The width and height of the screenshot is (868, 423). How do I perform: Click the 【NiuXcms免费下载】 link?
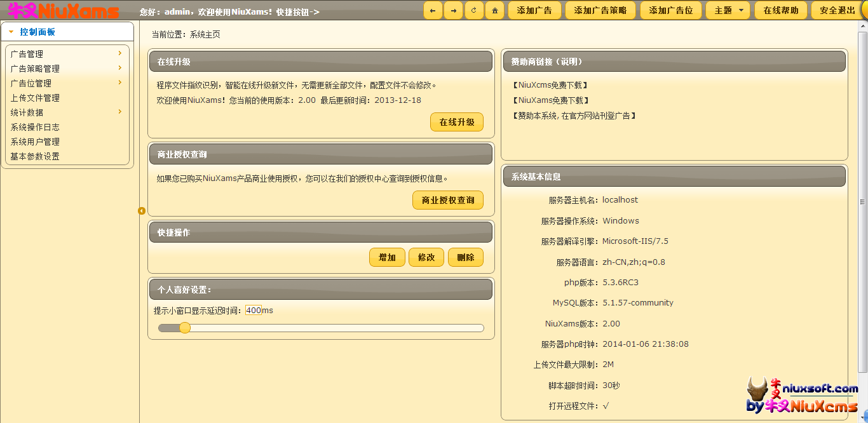point(550,84)
